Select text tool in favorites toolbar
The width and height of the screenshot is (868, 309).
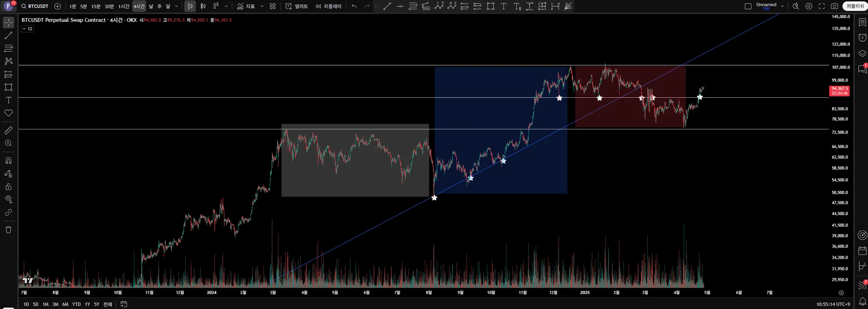[504, 6]
